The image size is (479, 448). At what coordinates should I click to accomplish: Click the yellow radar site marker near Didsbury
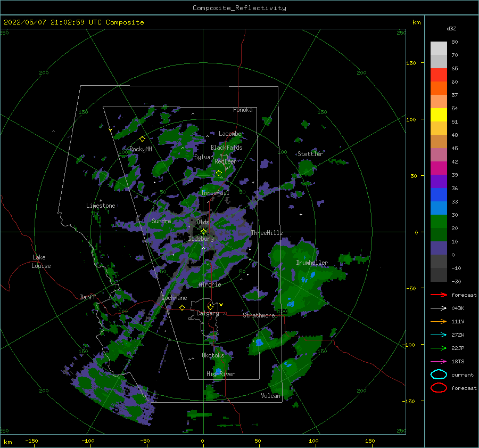pyautogui.click(x=203, y=232)
